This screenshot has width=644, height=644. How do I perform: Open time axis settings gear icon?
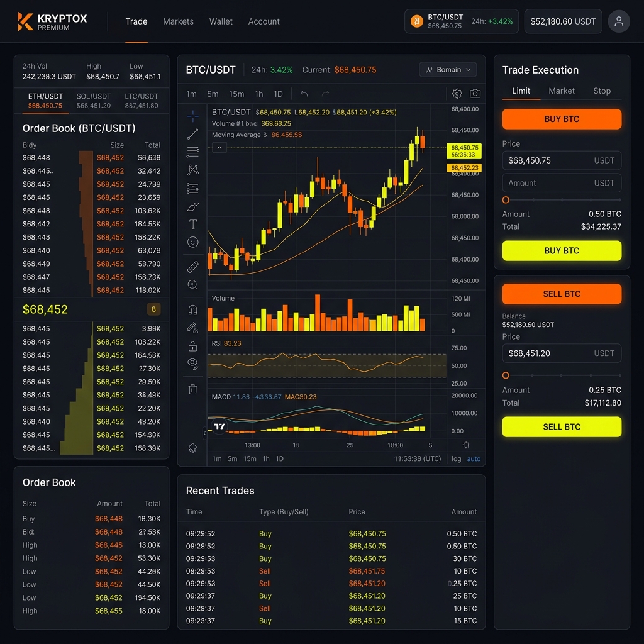click(x=466, y=445)
